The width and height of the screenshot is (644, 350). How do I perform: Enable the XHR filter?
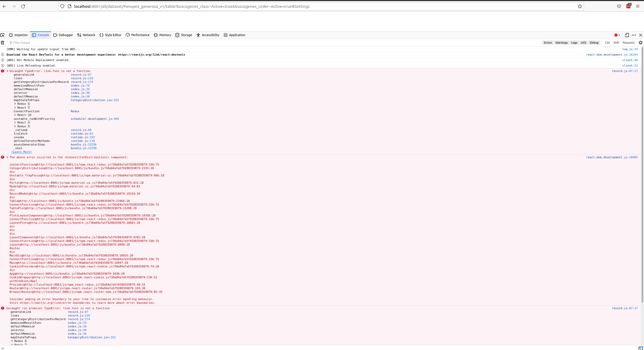pyautogui.click(x=616, y=43)
